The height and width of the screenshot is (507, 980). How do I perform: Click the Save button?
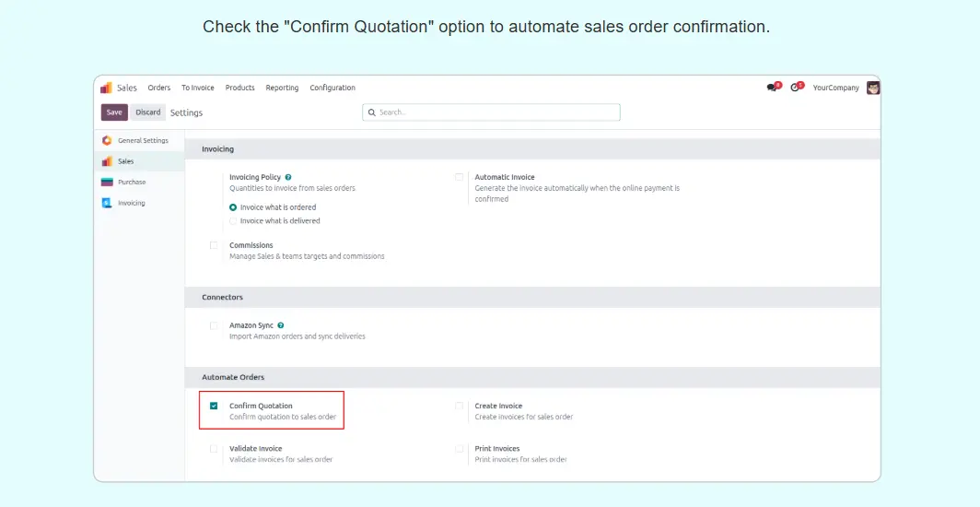(x=114, y=112)
